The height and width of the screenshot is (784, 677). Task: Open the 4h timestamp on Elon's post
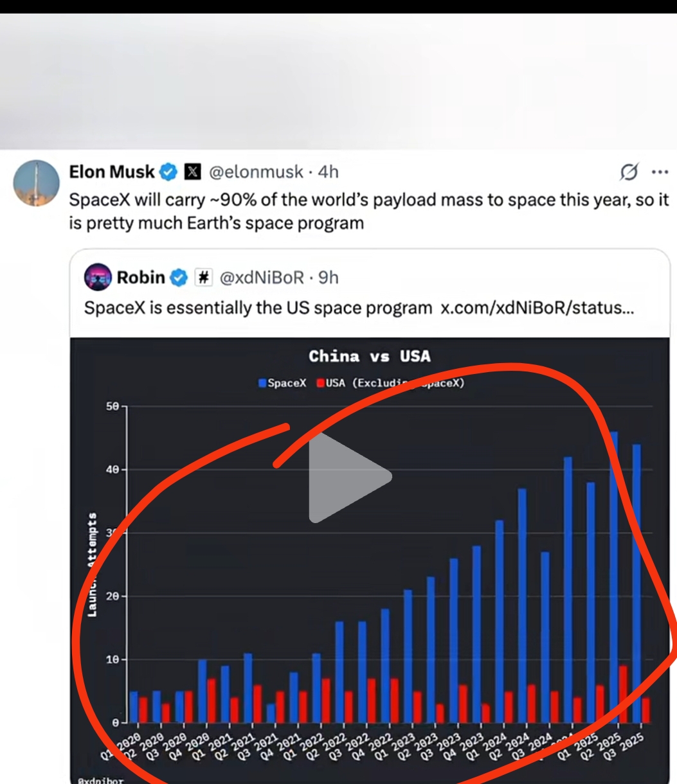[328, 172]
